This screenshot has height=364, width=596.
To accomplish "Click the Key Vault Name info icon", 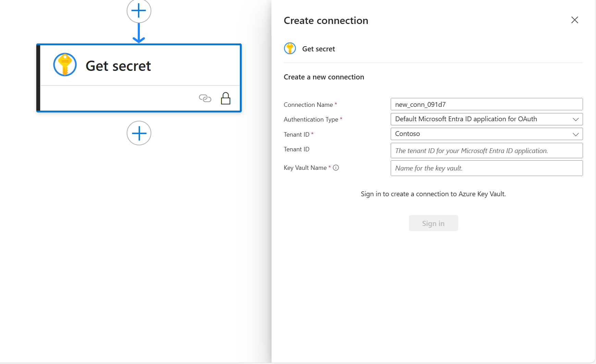I will (336, 167).
